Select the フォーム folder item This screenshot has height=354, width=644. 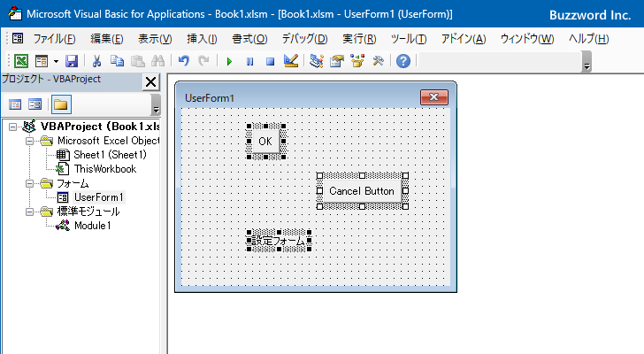click(73, 183)
